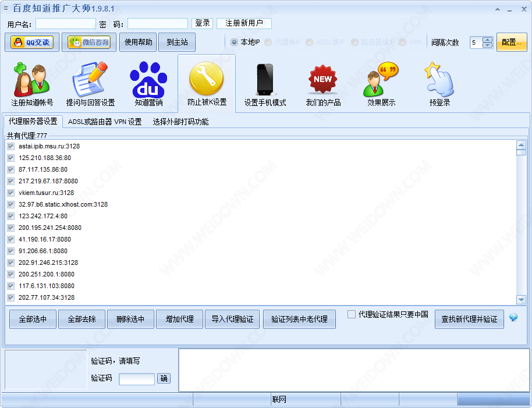532x408 pixels.
Task: Increase the 间隔次数 spinner value
Action: (x=487, y=40)
